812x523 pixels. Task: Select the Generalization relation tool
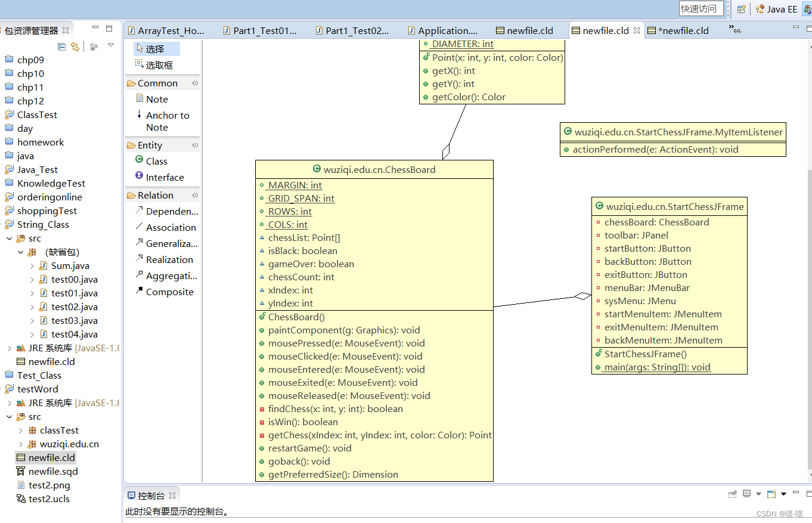(x=166, y=243)
